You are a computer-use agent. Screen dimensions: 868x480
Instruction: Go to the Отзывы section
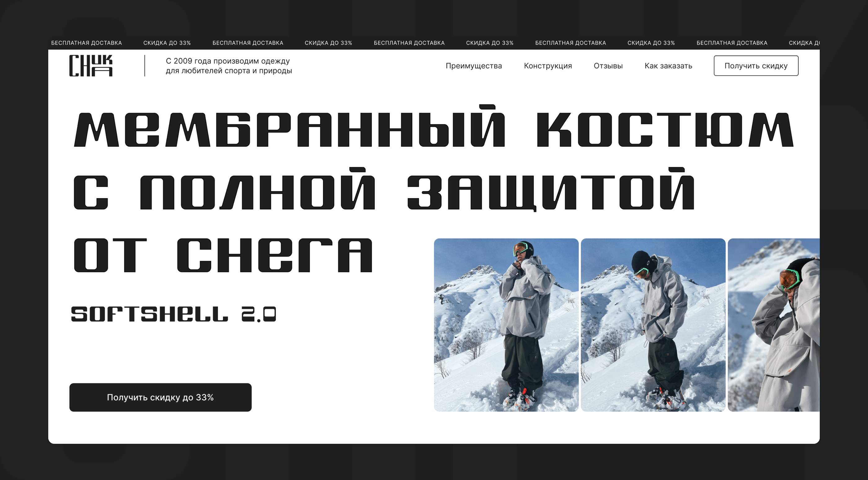pyautogui.click(x=608, y=66)
